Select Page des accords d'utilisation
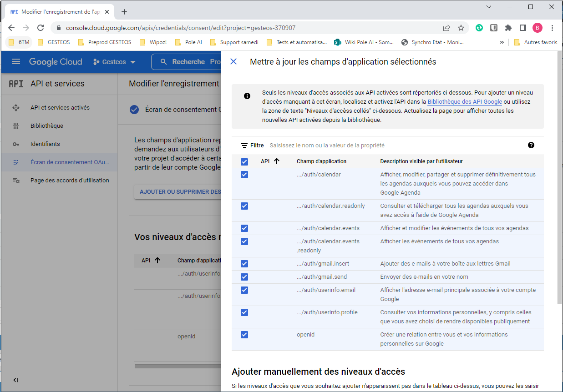The width and height of the screenshot is (563, 392). tap(70, 181)
